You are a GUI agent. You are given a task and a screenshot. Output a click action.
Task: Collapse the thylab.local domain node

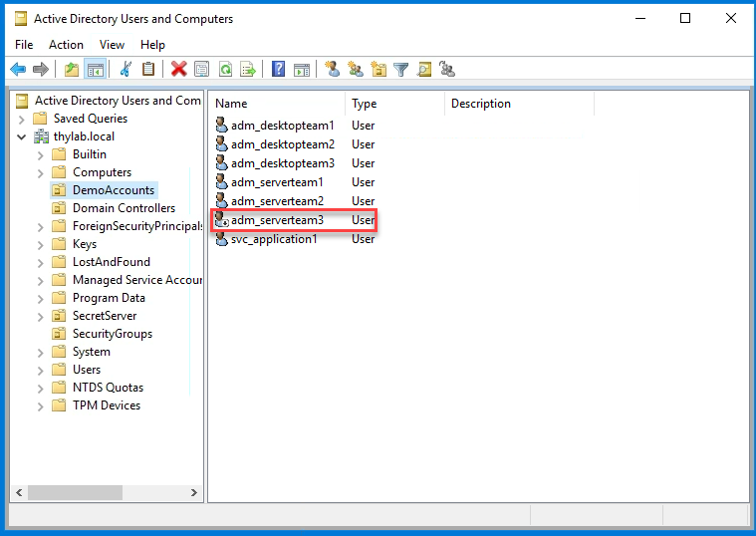[22, 136]
